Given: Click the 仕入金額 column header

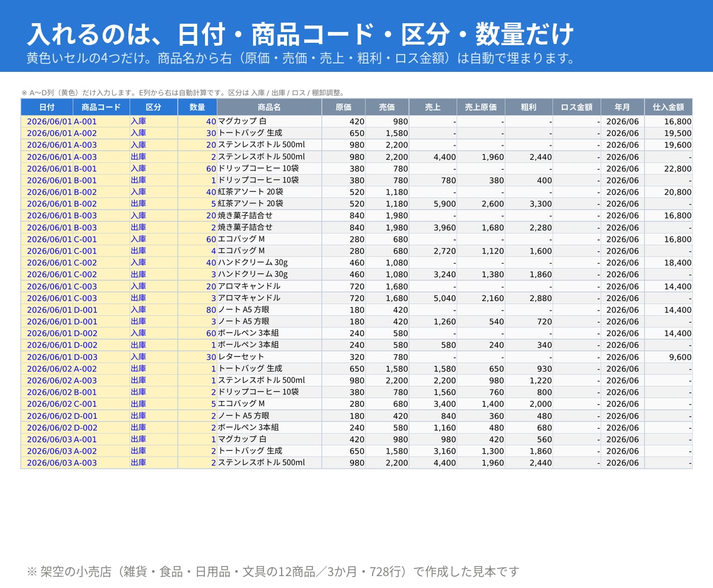Looking at the screenshot, I should click(668, 107).
